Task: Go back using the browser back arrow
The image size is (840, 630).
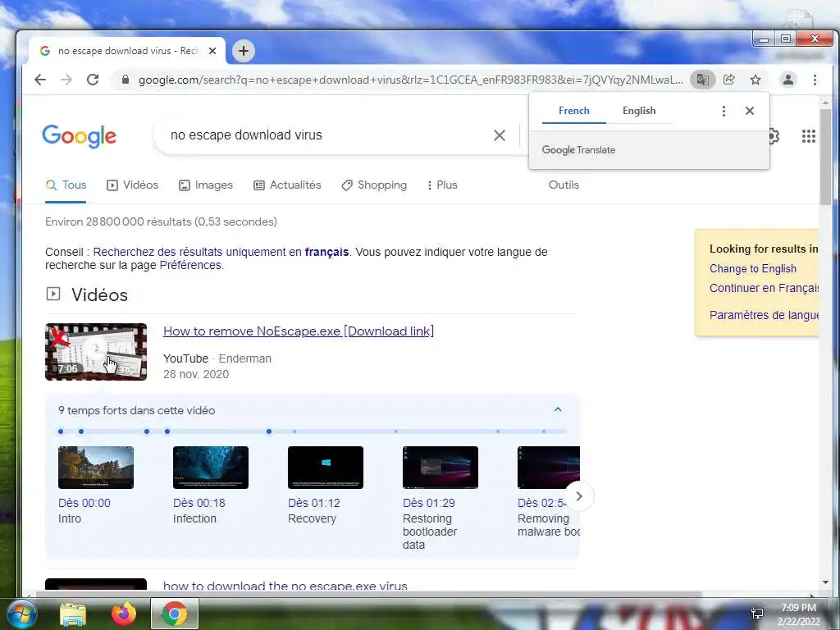Action: pyautogui.click(x=40, y=80)
